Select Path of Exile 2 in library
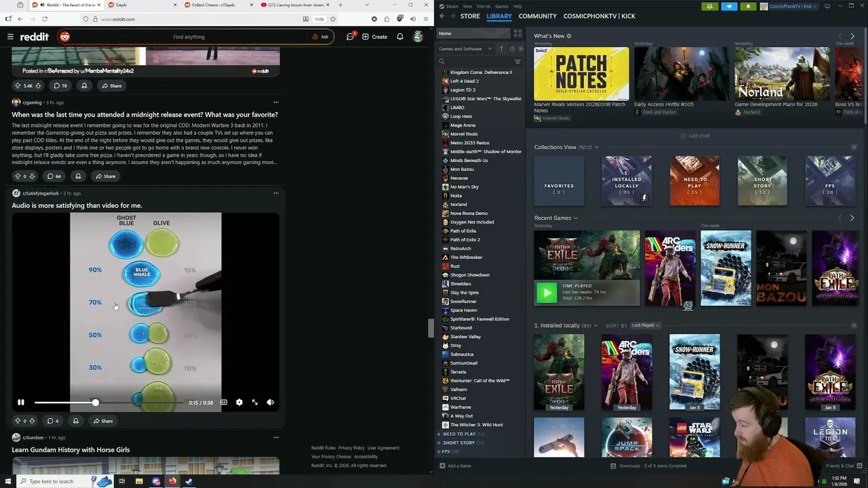The height and width of the screenshot is (488, 868). (x=465, y=239)
